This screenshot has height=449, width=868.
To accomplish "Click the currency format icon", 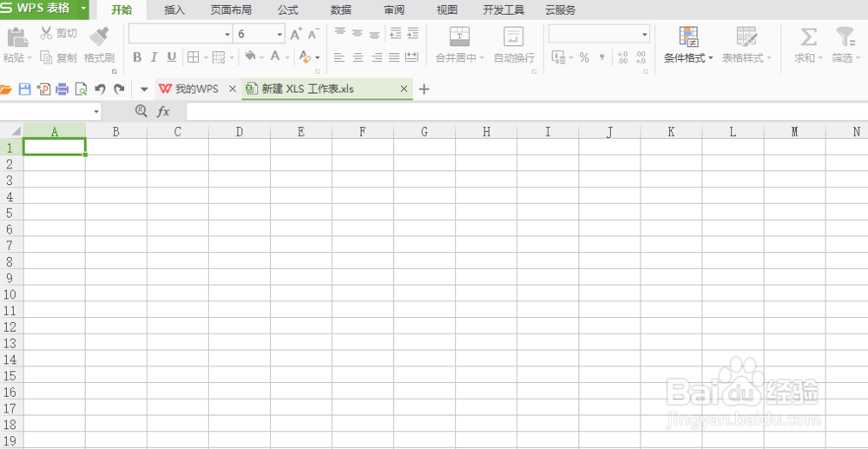I will (x=558, y=57).
